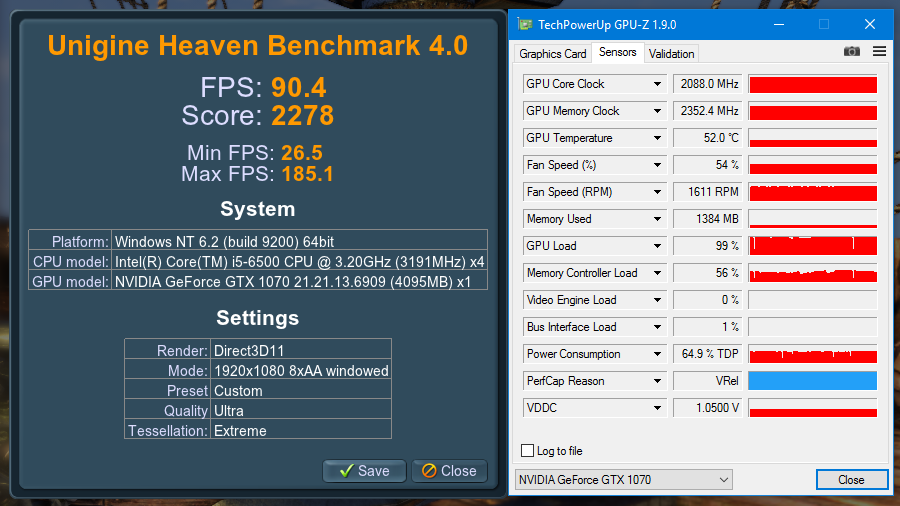Click the CPU model i5-6500 row

tap(258, 262)
